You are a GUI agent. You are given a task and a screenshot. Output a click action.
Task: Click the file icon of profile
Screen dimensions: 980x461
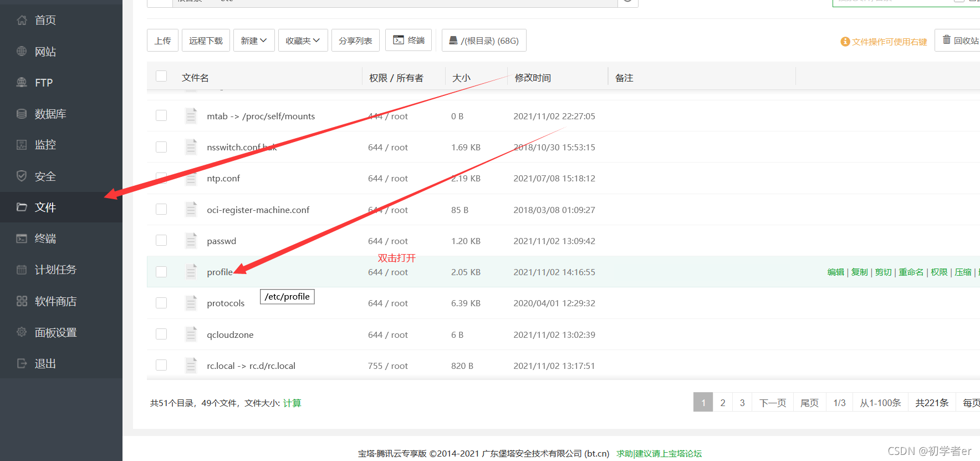(x=191, y=272)
